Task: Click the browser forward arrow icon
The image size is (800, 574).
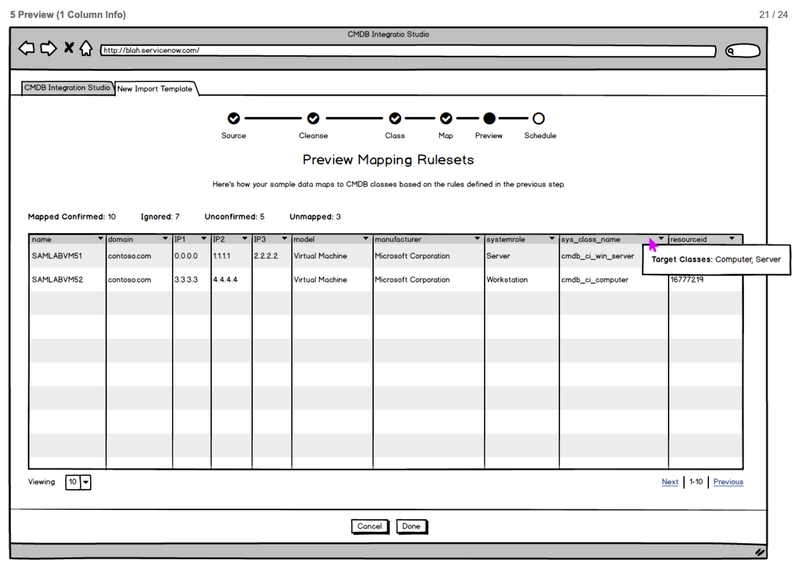Action: point(48,48)
